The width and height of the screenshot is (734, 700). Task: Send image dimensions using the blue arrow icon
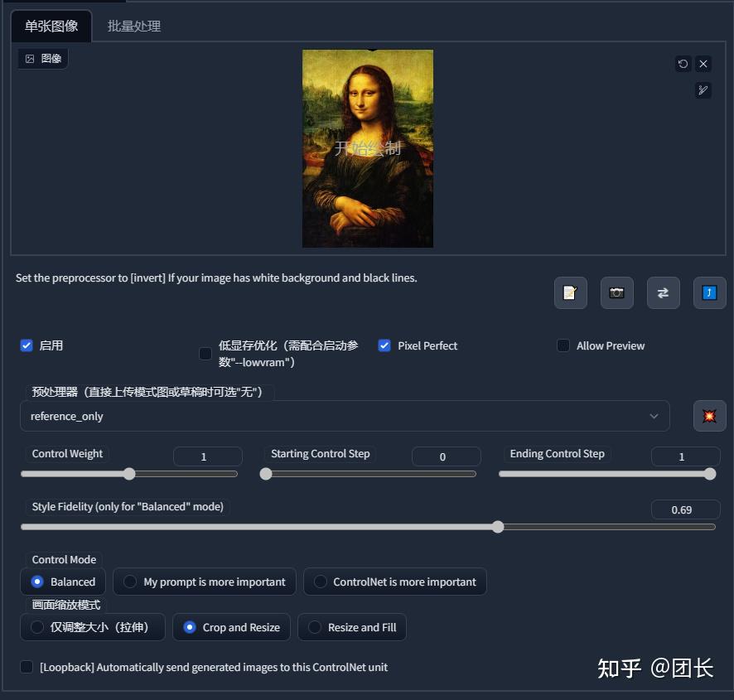pos(709,292)
